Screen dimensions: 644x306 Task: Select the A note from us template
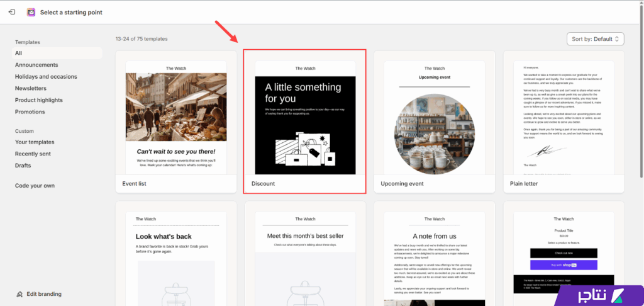click(x=434, y=255)
